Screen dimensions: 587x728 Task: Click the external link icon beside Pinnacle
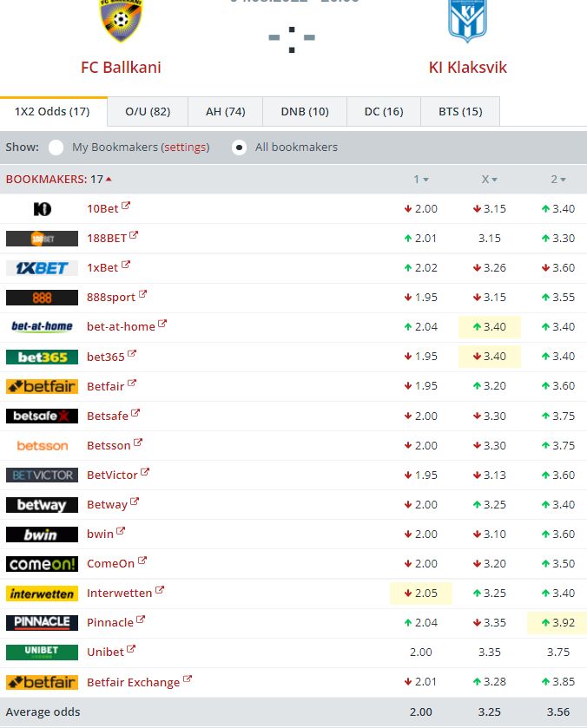coord(141,620)
